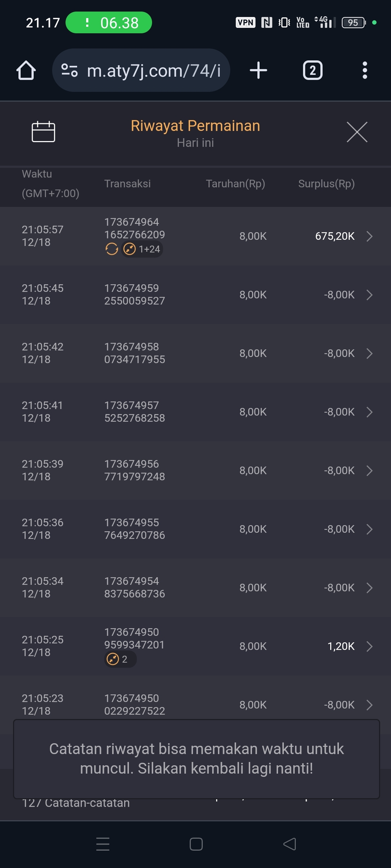Tap the green call timer pill 06.38
This screenshot has height=868, width=391.
pos(109,23)
